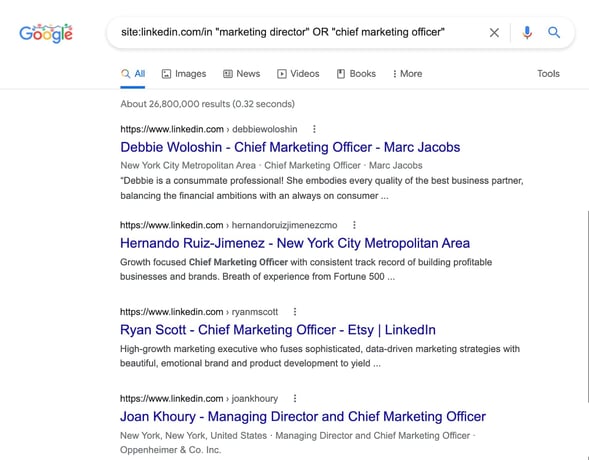Select the Books tab
This screenshot has width=589, height=460.
tap(356, 74)
